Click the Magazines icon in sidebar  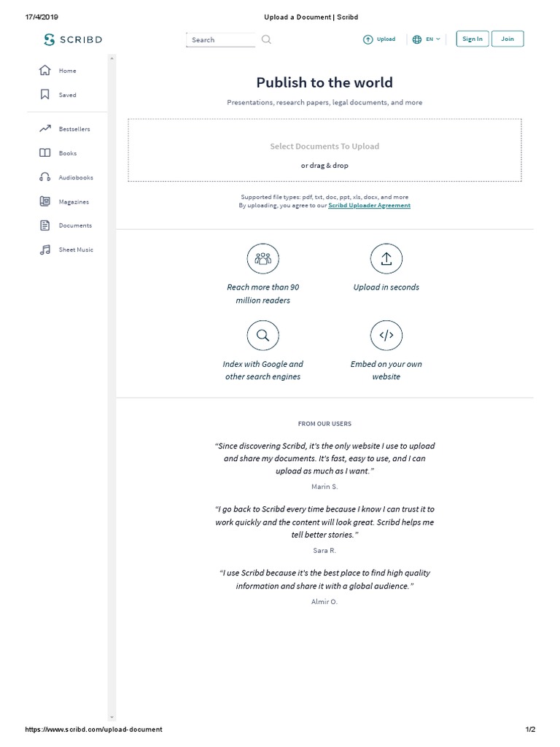coord(44,201)
